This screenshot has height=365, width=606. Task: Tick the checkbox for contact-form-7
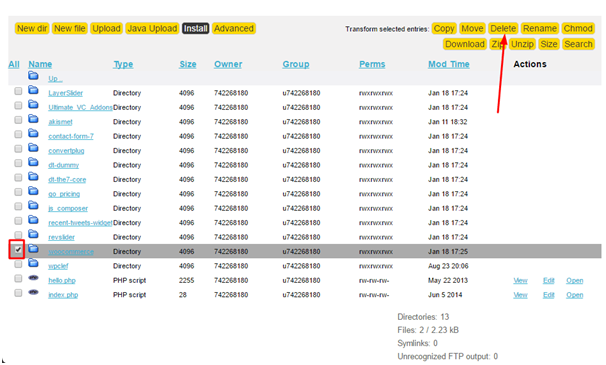point(18,134)
